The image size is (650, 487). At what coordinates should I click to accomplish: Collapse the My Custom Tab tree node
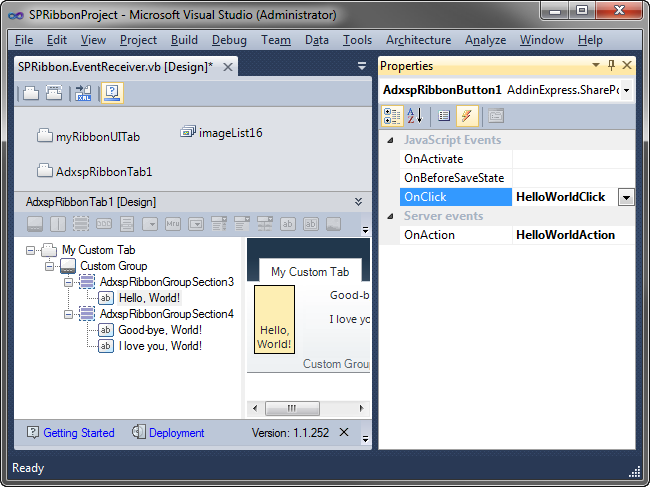coord(30,250)
